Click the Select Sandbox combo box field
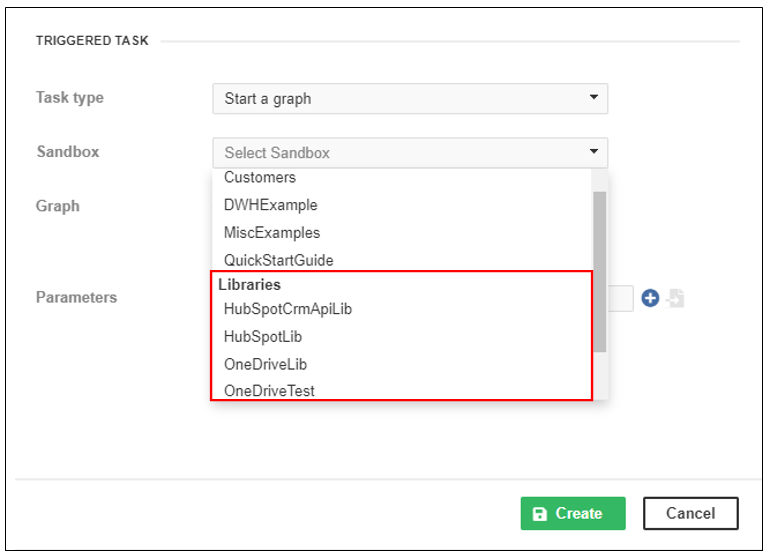The width and height of the screenshot is (770, 555). (x=400, y=153)
